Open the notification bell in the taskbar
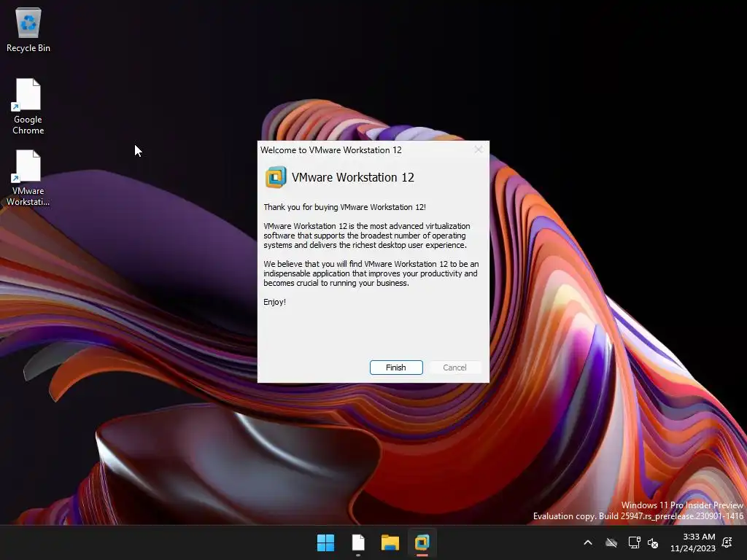 coord(727,542)
